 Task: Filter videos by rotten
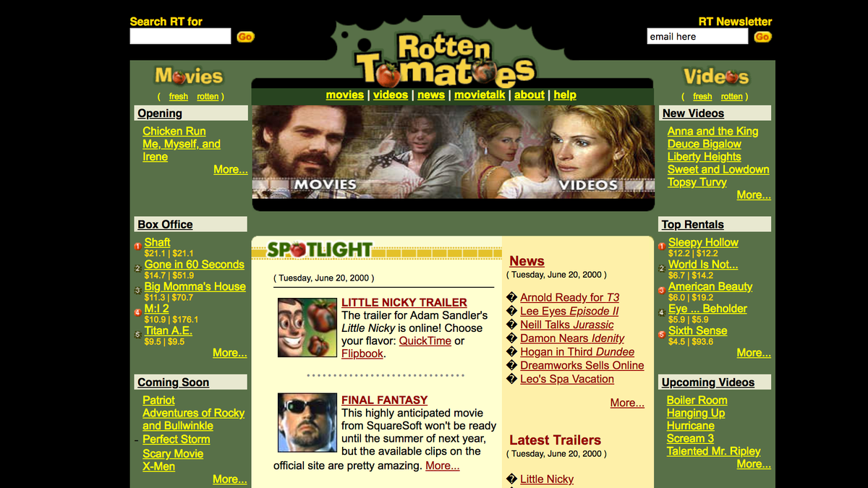point(731,97)
